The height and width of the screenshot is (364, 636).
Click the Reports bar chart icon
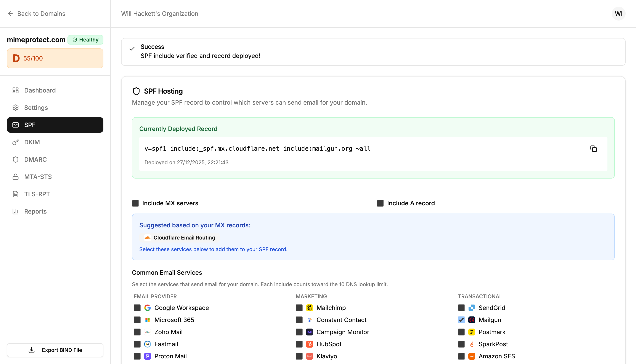pos(16,211)
